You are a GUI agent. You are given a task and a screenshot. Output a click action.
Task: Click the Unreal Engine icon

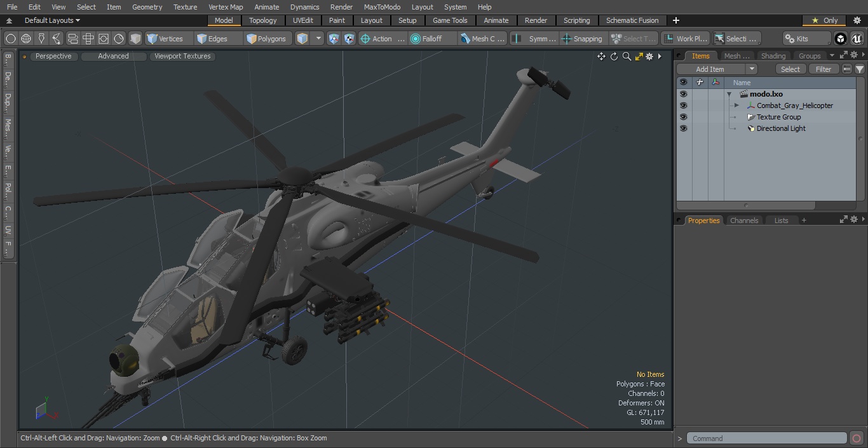[x=857, y=39]
